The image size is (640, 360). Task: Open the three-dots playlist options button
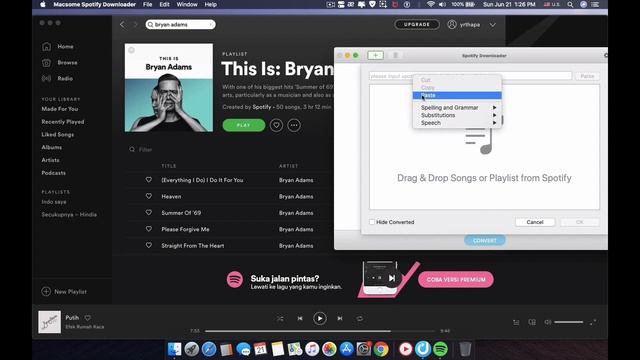point(294,125)
